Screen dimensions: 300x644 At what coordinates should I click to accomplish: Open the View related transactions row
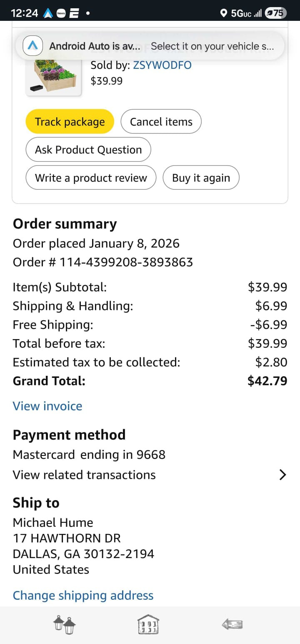[x=84, y=475]
